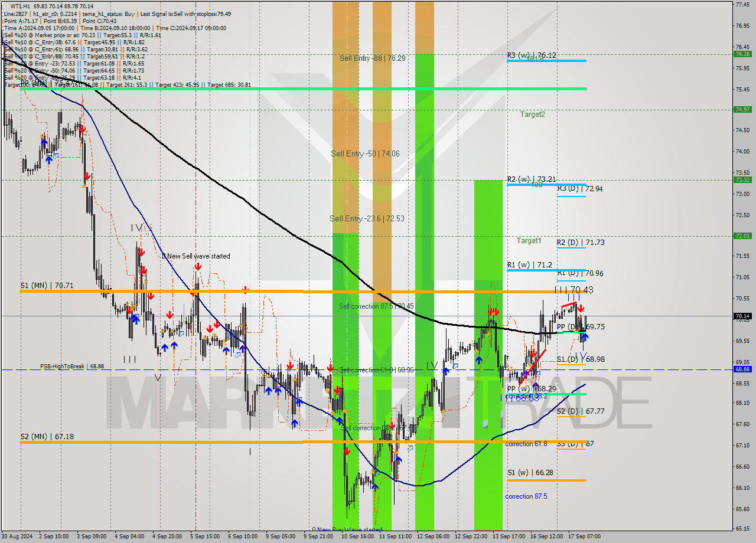756x543 pixels.
Task: Select the 'S1 (MN) | 70.71' level label
Action: click(47, 285)
